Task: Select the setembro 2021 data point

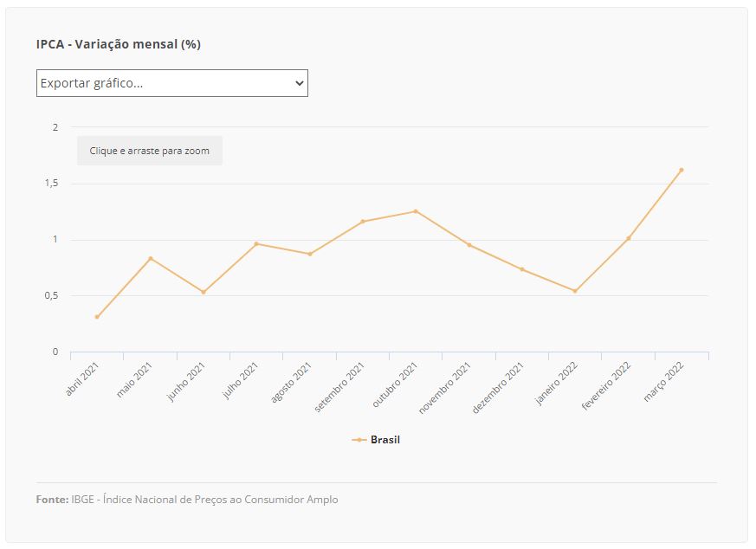Action: 363,222
